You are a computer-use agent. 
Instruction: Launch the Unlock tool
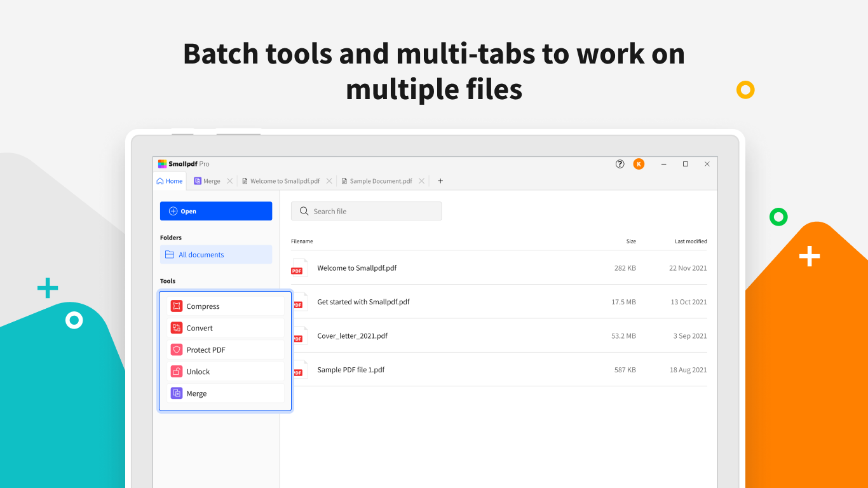226,372
